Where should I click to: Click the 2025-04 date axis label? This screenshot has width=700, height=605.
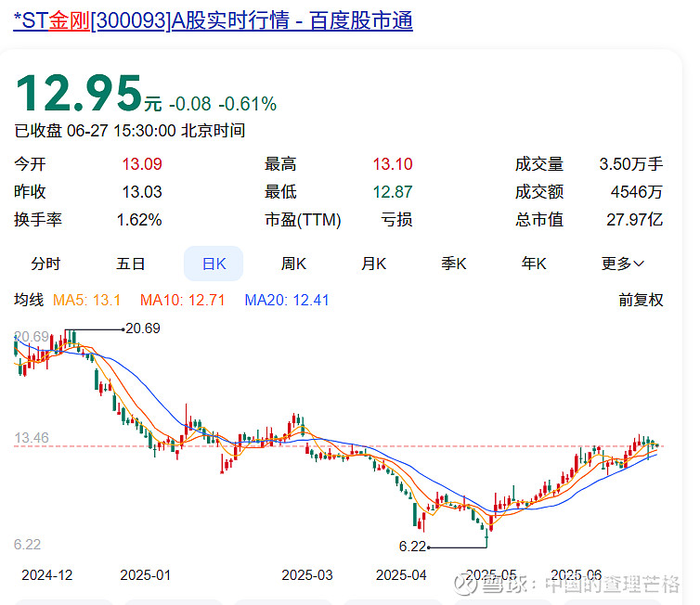tap(401, 575)
